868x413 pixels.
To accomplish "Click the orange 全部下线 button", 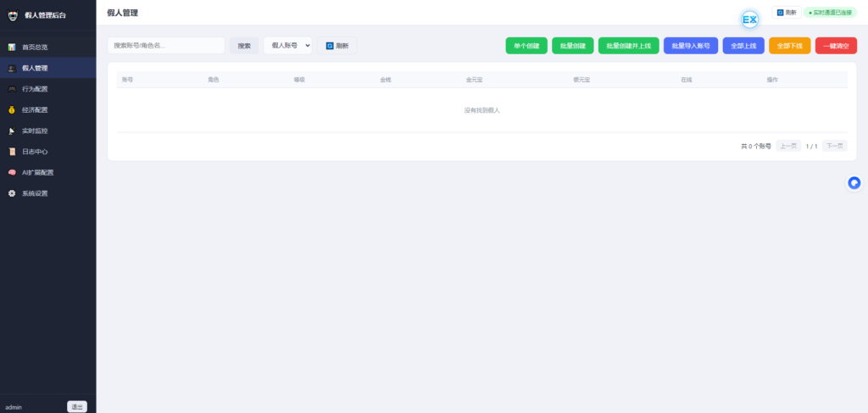I will click(x=790, y=46).
